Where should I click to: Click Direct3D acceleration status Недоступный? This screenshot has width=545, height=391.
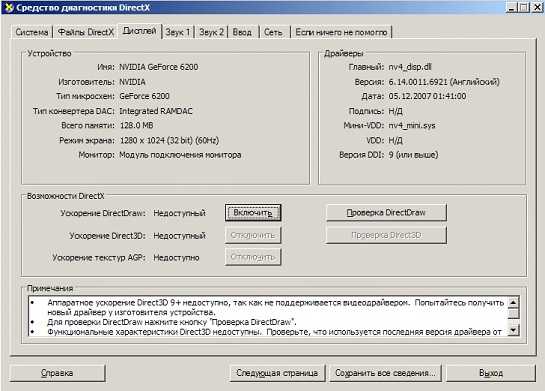[x=179, y=236]
